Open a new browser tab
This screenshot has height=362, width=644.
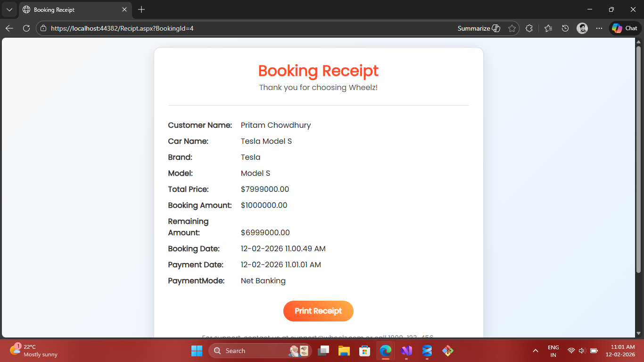point(141,9)
